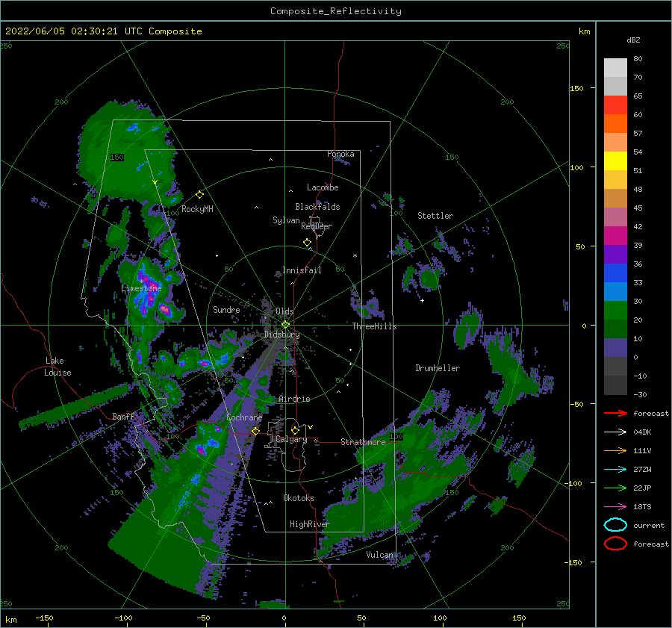Click the Okotoks label
Viewport: 672px width, 628px height.
pos(299,497)
